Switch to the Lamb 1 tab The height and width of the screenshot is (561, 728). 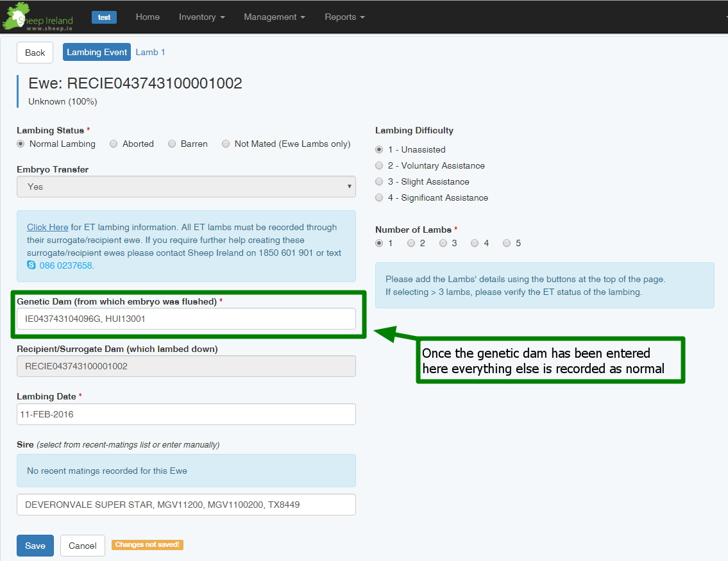pyautogui.click(x=150, y=53)
